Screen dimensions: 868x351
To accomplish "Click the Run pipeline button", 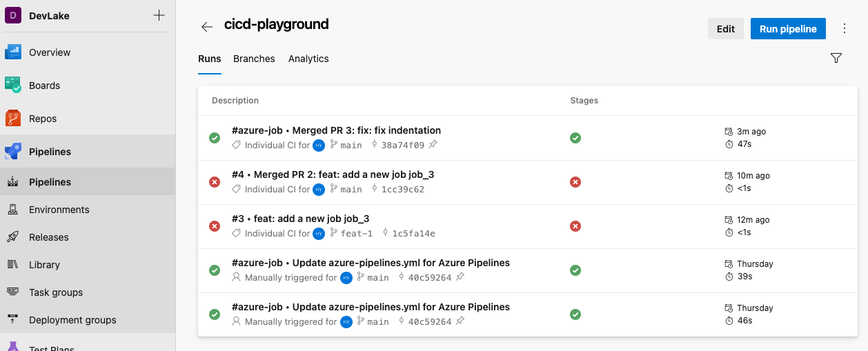I will click(x=788, y=29).
